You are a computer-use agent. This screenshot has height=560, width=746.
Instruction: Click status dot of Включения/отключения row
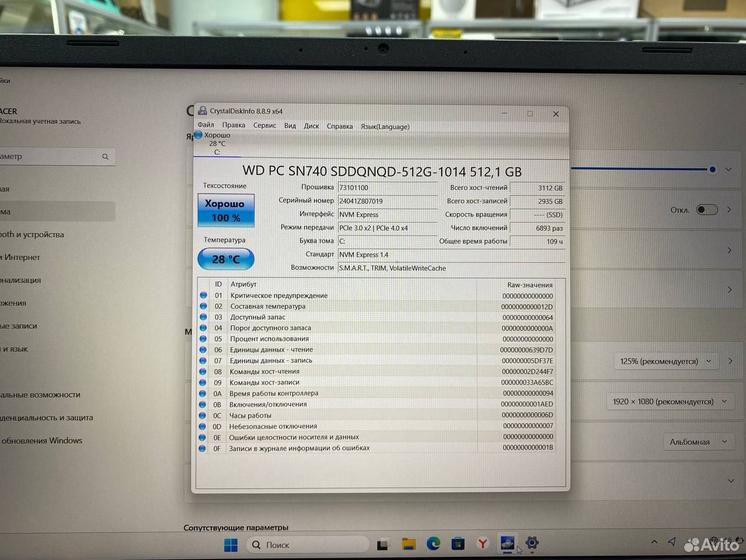[x=203, y=404]
